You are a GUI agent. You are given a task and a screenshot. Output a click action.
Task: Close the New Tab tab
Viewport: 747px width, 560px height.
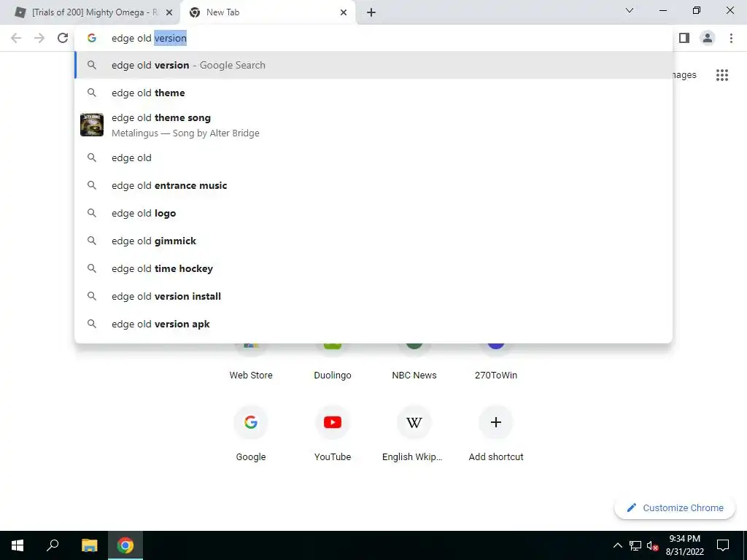pyautogui.click(x=344, y=12)
